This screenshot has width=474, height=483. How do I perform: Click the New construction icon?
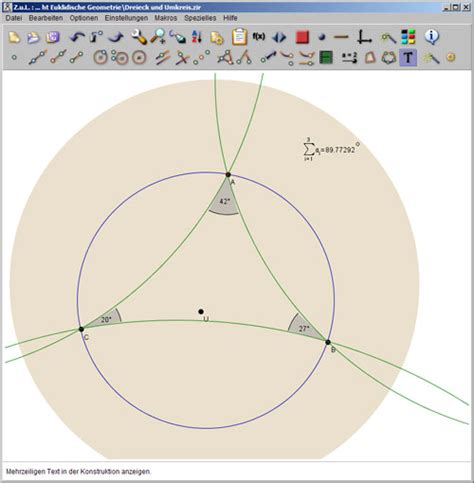14,37
